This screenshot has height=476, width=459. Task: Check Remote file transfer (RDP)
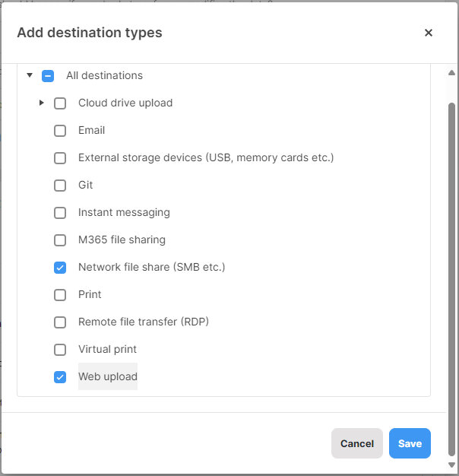pos(60,322)
